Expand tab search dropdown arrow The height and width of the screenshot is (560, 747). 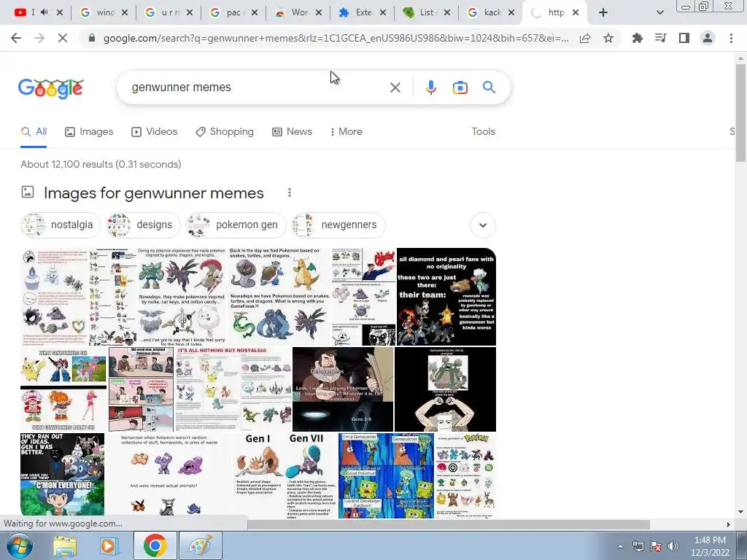(659, 12)
